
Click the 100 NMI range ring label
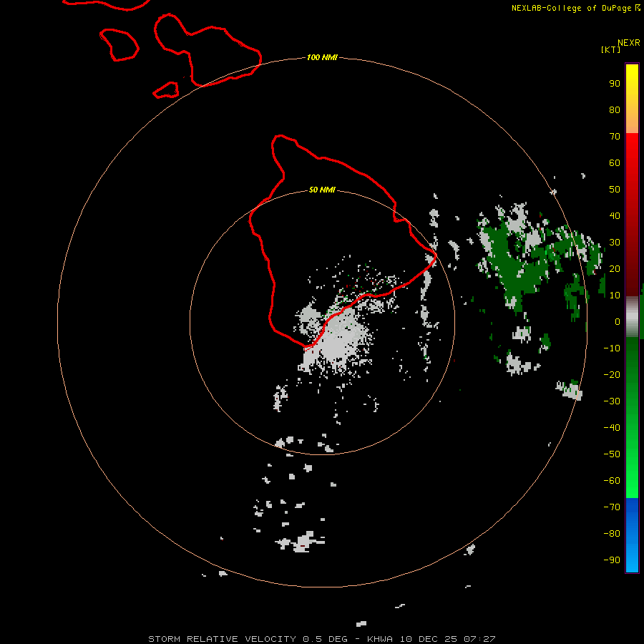[322, 57]
